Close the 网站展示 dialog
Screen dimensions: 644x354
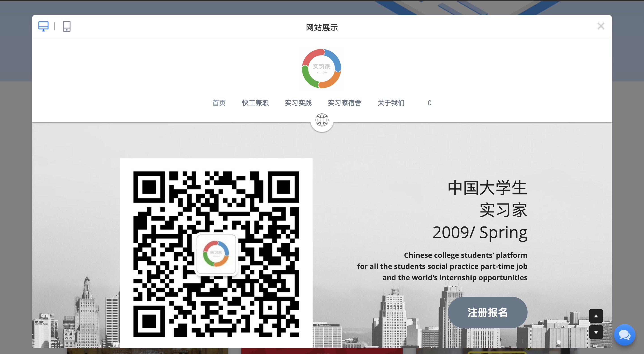click(x=601, y=26)
